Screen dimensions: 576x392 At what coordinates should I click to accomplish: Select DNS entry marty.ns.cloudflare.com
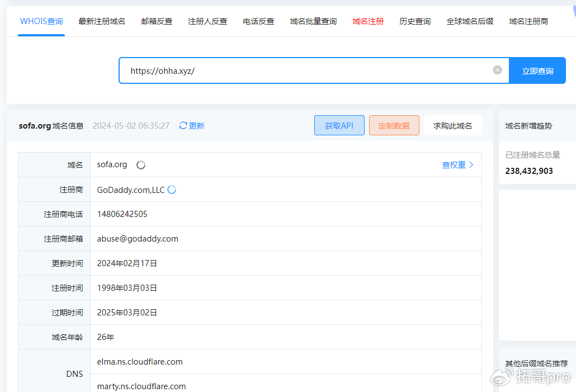(x=141, y=386)
